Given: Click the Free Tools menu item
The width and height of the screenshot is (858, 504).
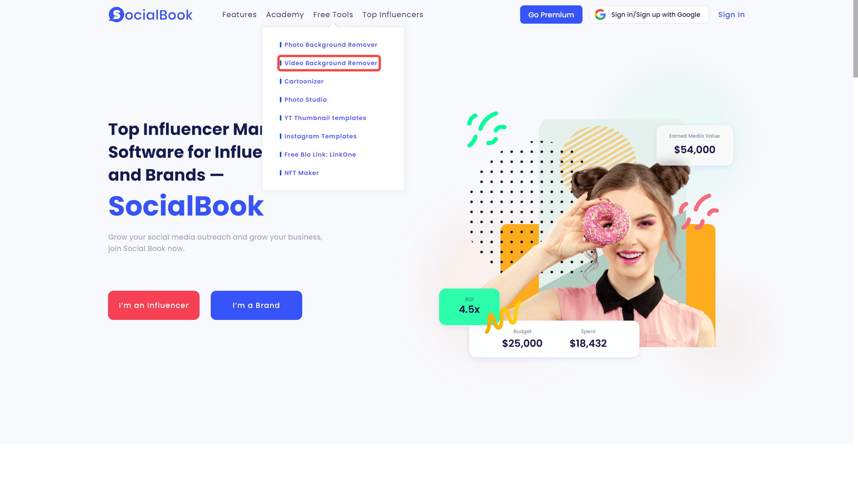Looking at the screenshot, I should click(x=333, y=15).
